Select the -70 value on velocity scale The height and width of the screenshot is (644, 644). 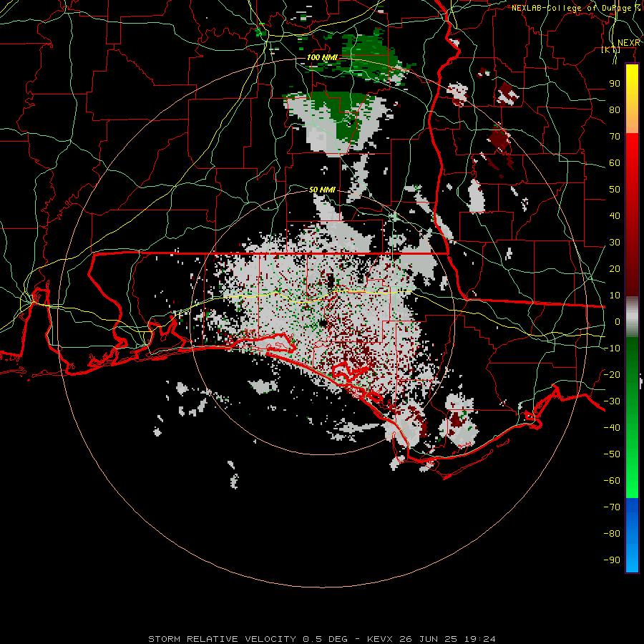click(612, 507)
